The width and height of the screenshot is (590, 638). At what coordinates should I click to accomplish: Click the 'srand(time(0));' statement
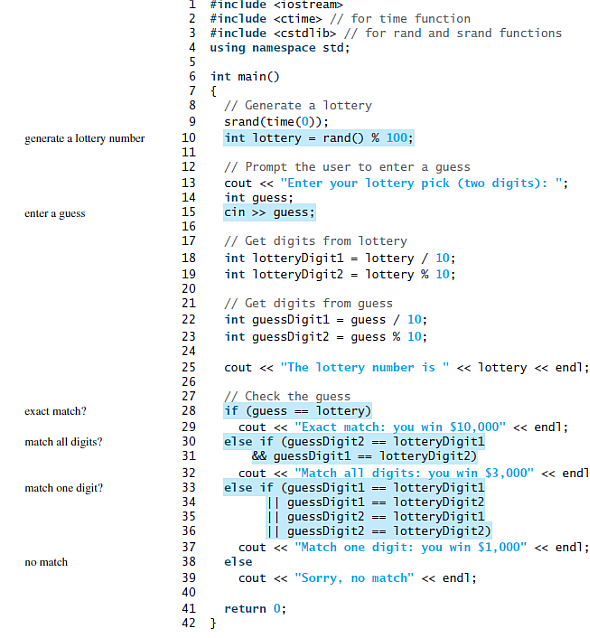[x=276, y=122]
